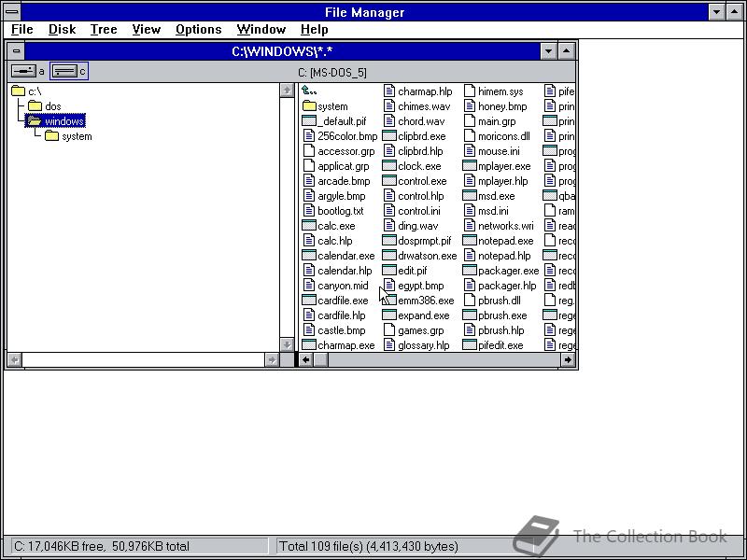Select drwatson.exe program icon
Image resolution: width=747 pixels, height=560 pixels.
[x=389, y=256]
